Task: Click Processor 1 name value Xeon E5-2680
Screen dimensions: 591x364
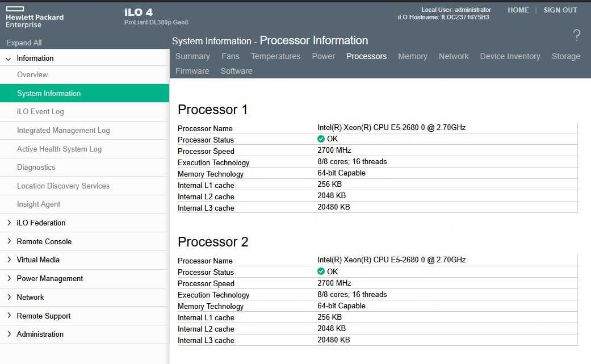Action: (391, 128)
